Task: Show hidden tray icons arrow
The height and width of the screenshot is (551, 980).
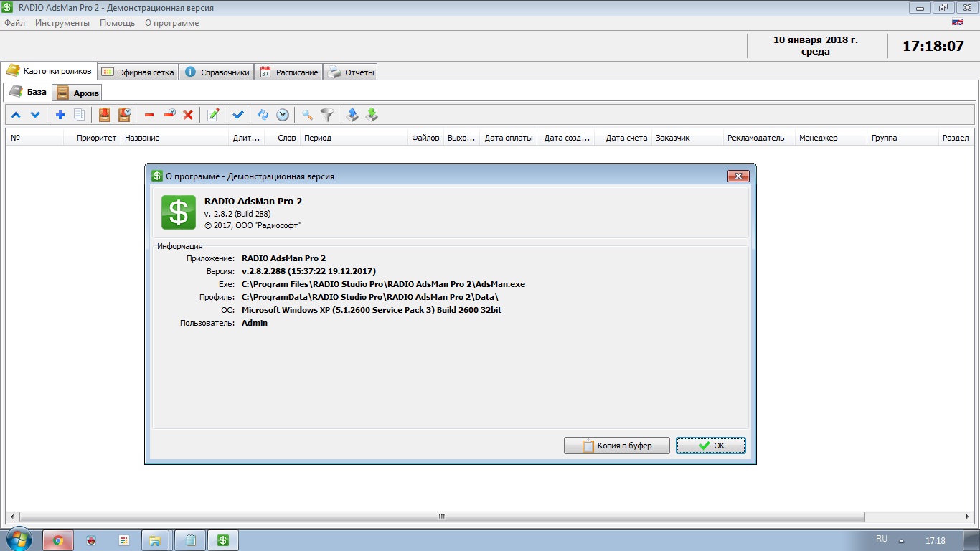Action: (x=902, y=541)
